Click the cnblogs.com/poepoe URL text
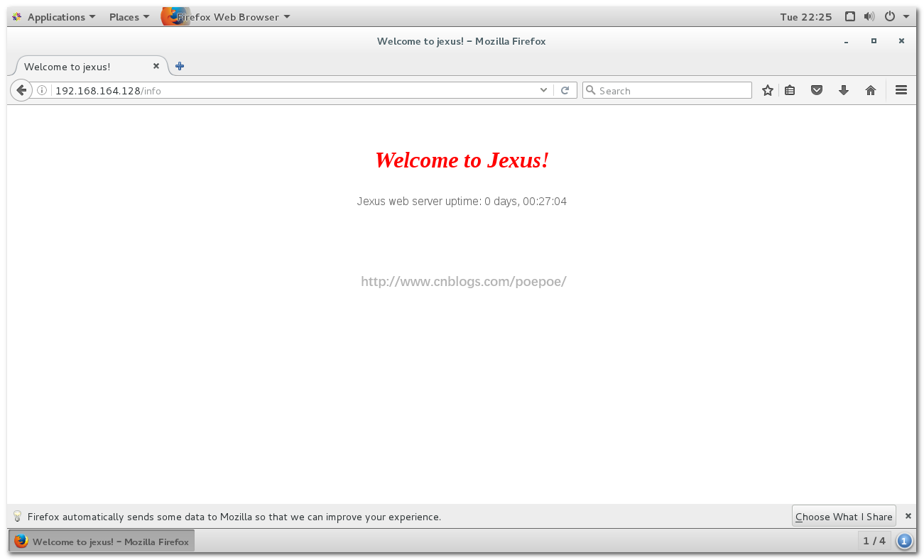924x560 pixels. tap(463, 281)
